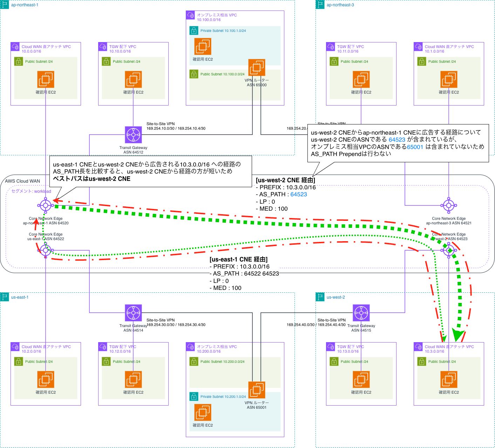
Task: Click 'オンプレミス相当 VPC' 10.100.0.0/16 title
Action: (217, 15)
